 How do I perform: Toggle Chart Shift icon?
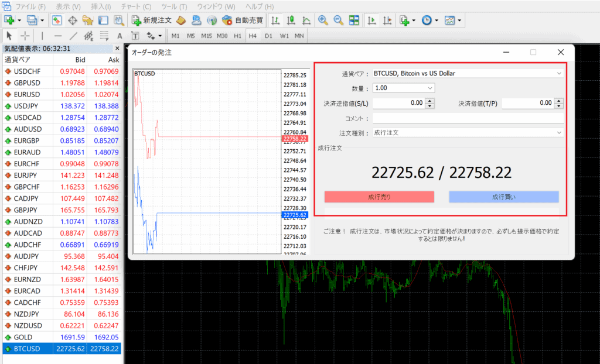[x=387, y=20]
